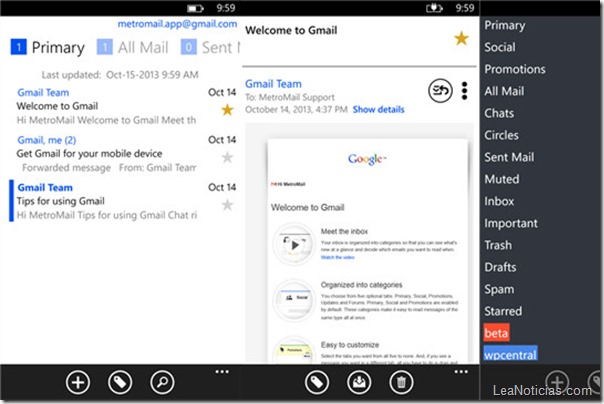Click the Gmail, me (2) sender name
The width and height of the screenshot is (604, 404).
click(x=47, y=140)
